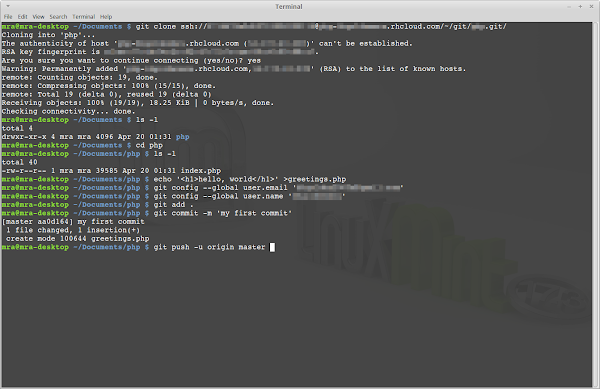Click 'Checking connectivity... done.' line
The height and width of the screenshot is (389, 600).
click(68, 111)
